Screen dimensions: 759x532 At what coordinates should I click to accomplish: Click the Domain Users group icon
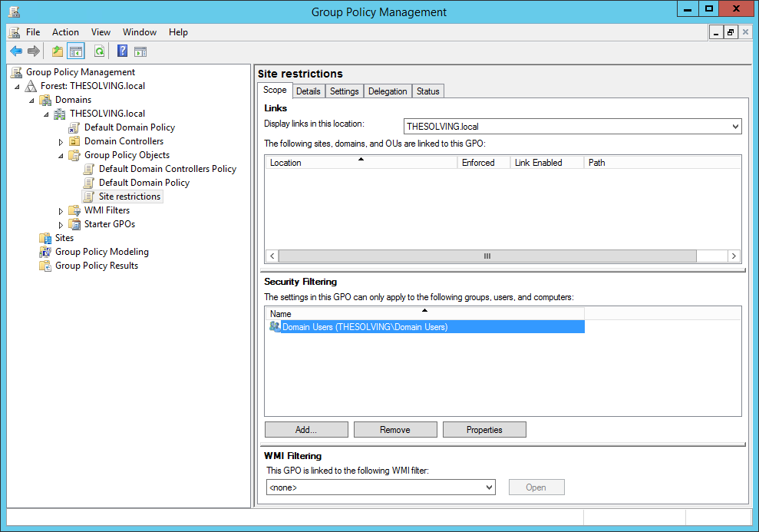[x=275, y=327]
